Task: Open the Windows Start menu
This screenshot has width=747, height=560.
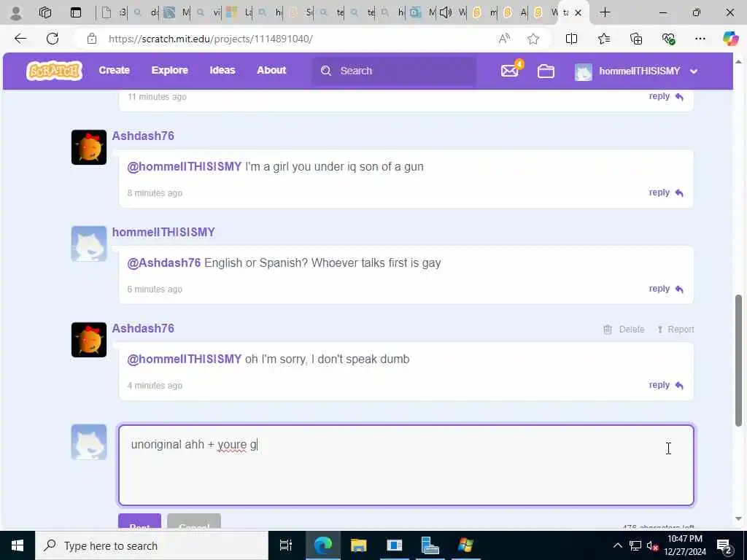Action: (18, 545)
